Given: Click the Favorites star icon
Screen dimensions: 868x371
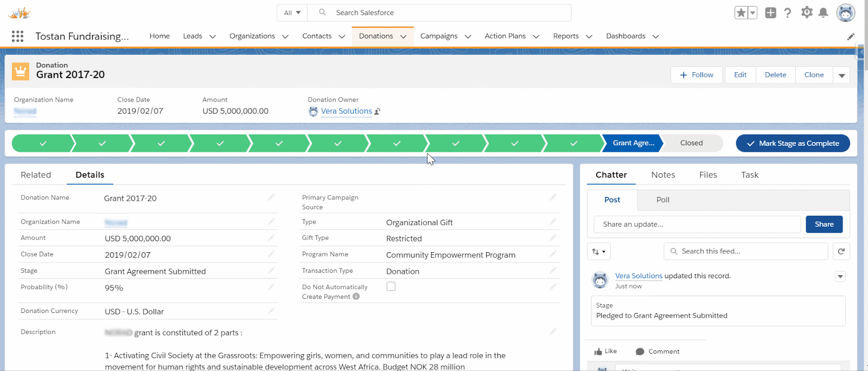Looking at the screenshot, I should pos(741,12).
